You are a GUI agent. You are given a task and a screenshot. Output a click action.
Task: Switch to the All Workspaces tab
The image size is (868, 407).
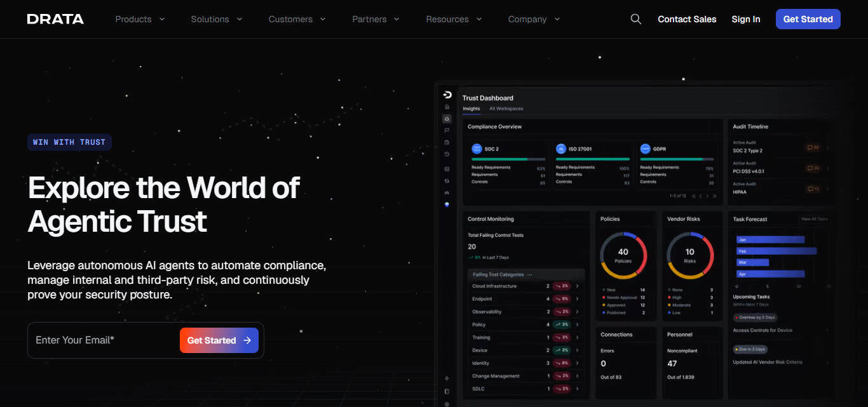click(506, 109)
